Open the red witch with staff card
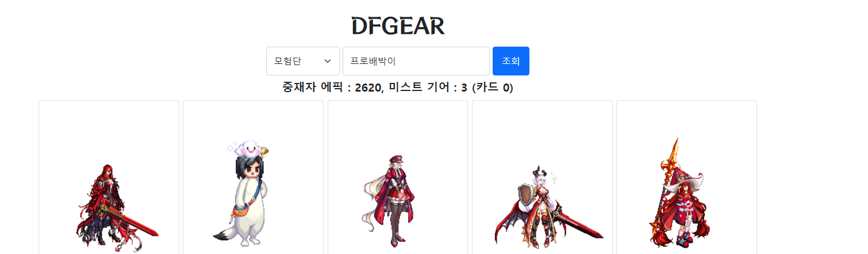Screen dimensions: 868x254 686,177
